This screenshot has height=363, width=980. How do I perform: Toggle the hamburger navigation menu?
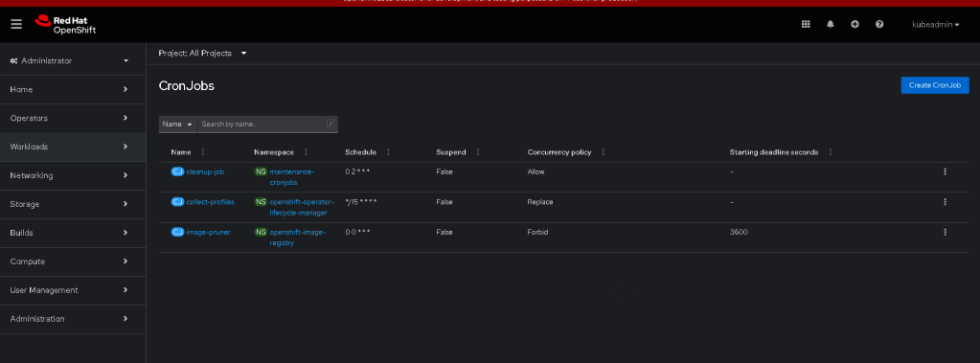16,24
